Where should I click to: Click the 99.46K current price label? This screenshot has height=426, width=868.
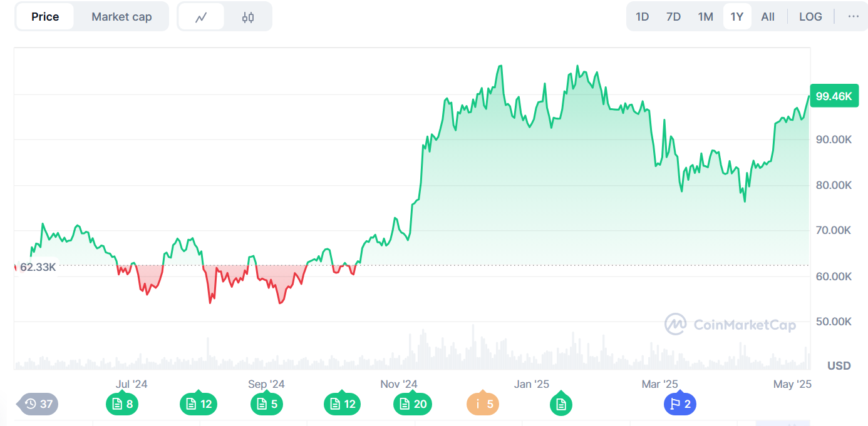tap(834, 96)
